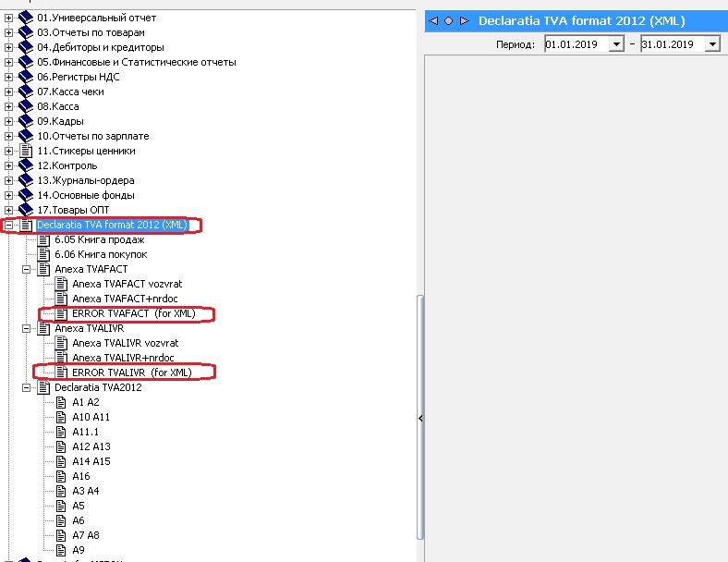Select the A3 A4 item
Image resolution: width=728 pixels, height=562 pixels.
(86, 491)
